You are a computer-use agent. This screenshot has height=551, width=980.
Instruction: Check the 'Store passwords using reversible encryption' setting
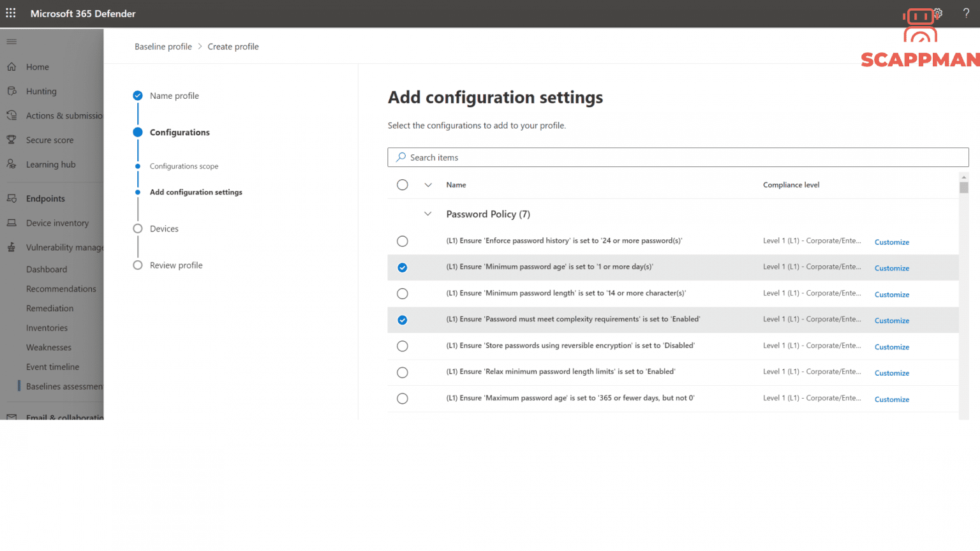402,346
